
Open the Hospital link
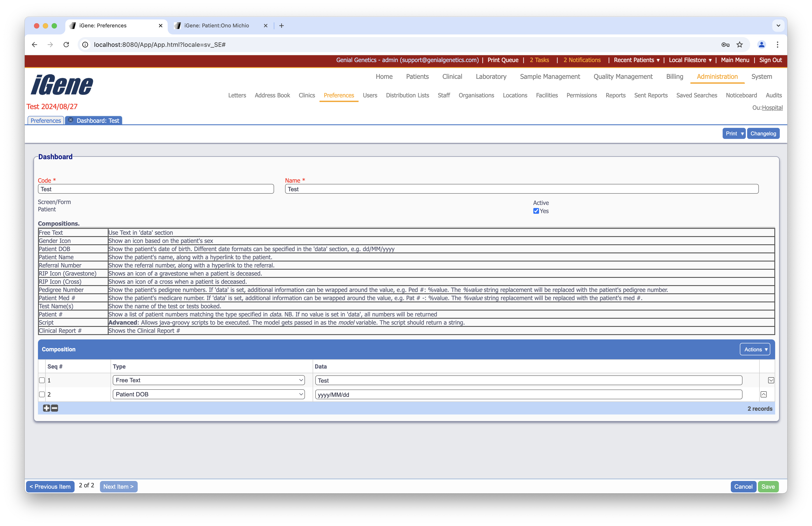tap(773, 108)
